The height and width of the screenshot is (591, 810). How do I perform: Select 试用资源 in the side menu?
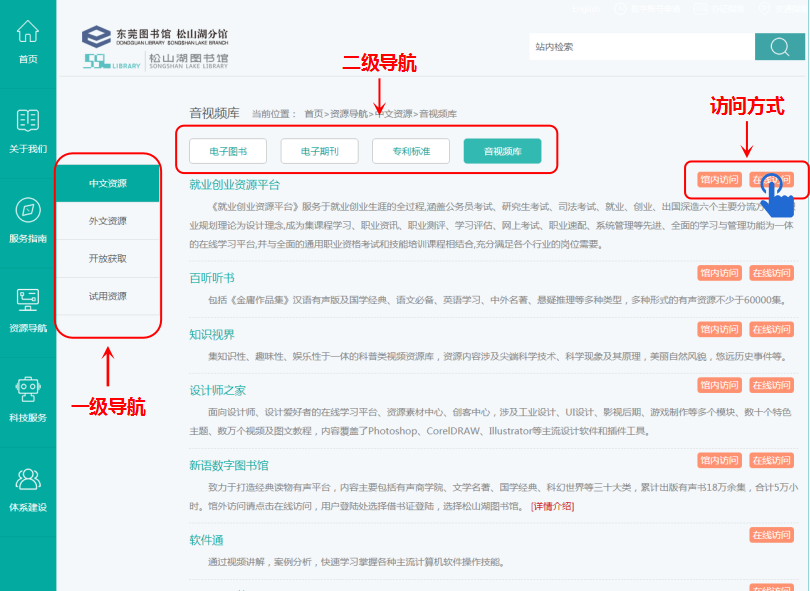click(108, 297)
